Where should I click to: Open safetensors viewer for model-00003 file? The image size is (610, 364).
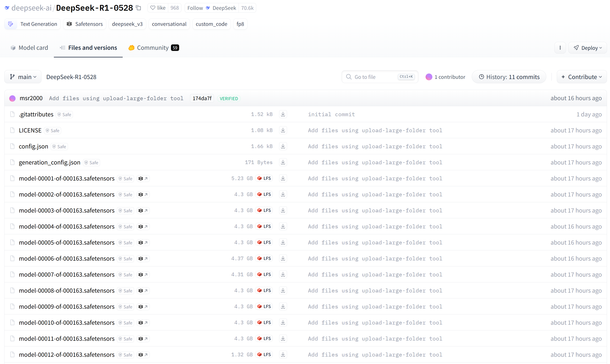[x=143, y=211]
